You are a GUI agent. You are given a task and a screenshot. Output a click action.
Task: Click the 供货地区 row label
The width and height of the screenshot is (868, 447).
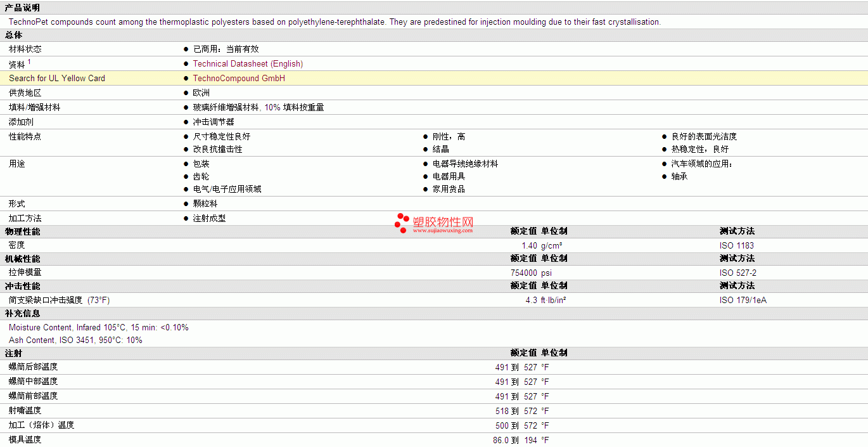(x=25, y=93)
